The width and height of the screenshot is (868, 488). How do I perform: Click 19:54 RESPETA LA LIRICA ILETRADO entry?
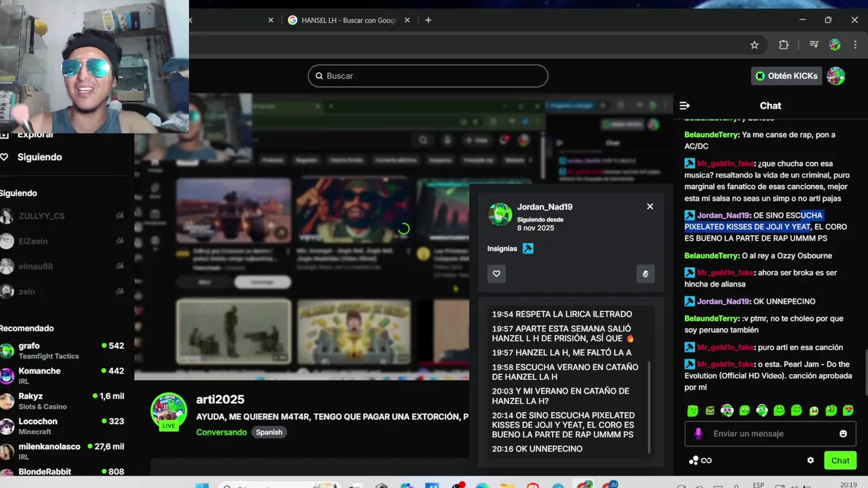[x=562, y=314]
